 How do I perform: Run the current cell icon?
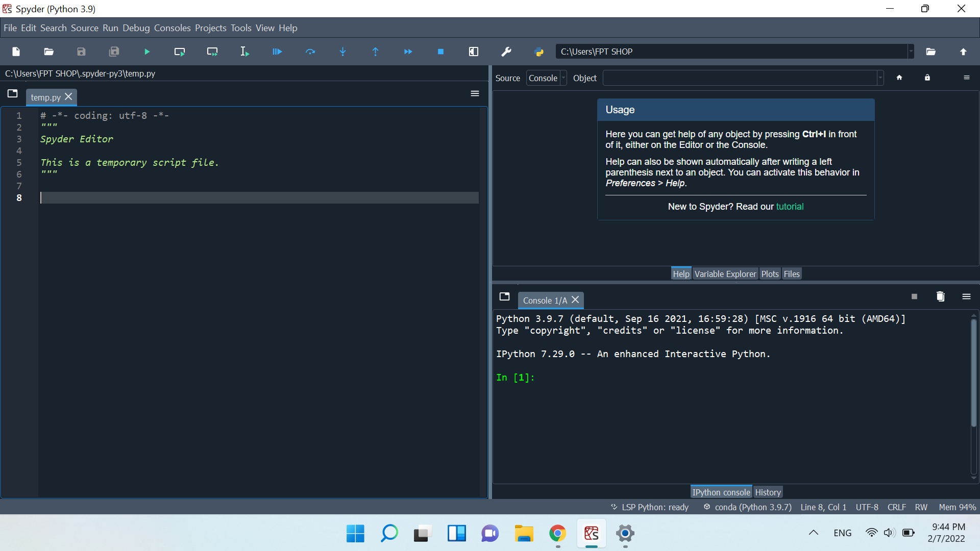180,52
